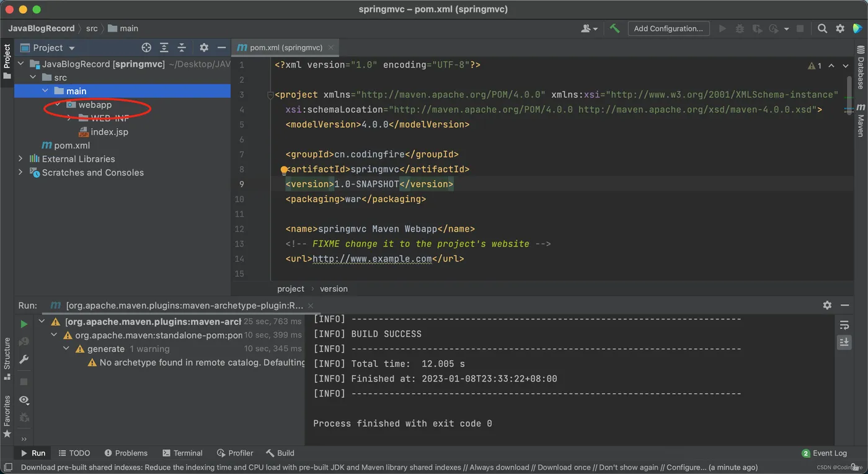Screen dimensions: 868x474
Task: Toggle the Project side tool window tab
Action: click(x=7, y=61)
